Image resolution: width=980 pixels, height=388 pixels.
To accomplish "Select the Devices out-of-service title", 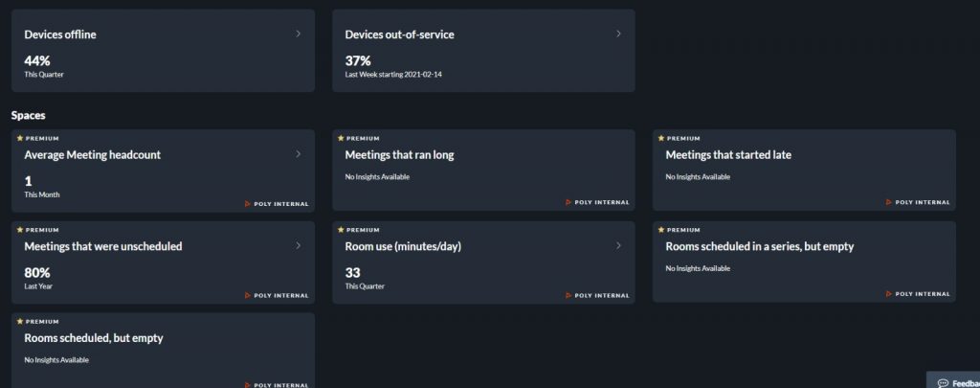I will tap(399, 34).
